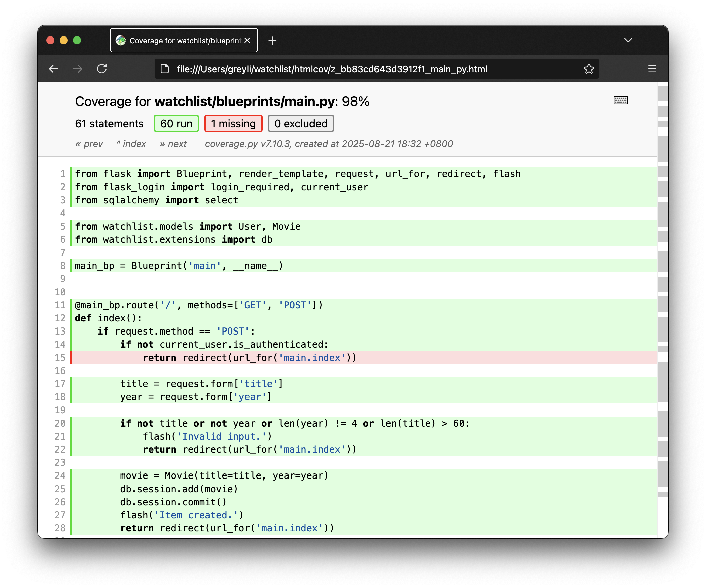
Task: Click the browser back arrow
Action: click(x=54, y=69)
